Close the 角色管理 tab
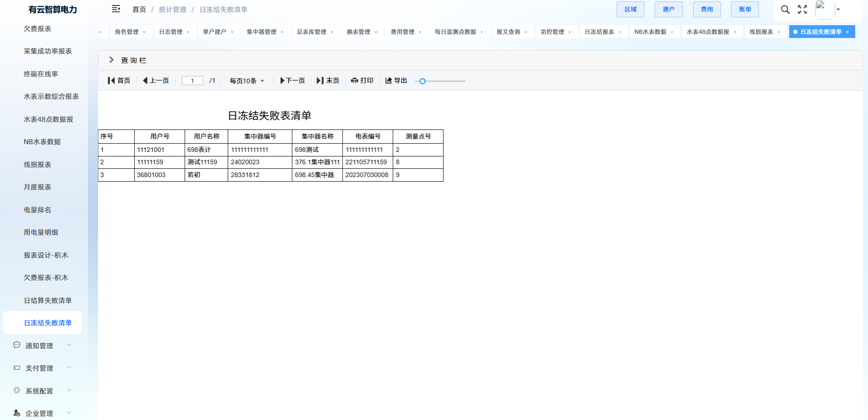Viewport: 868px width, 420px height. coord(144,32)
